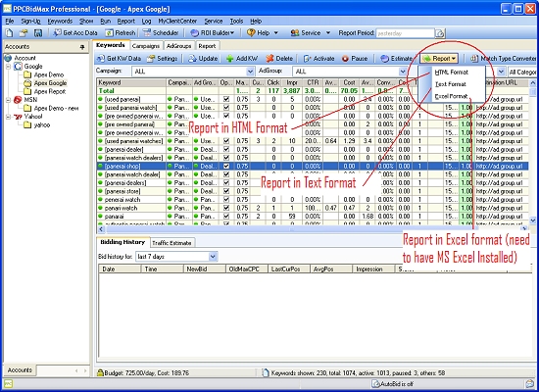Select the yahoo account folder
Image resolution: width=539 pixels, height=392 pixels.
point(41,125)
